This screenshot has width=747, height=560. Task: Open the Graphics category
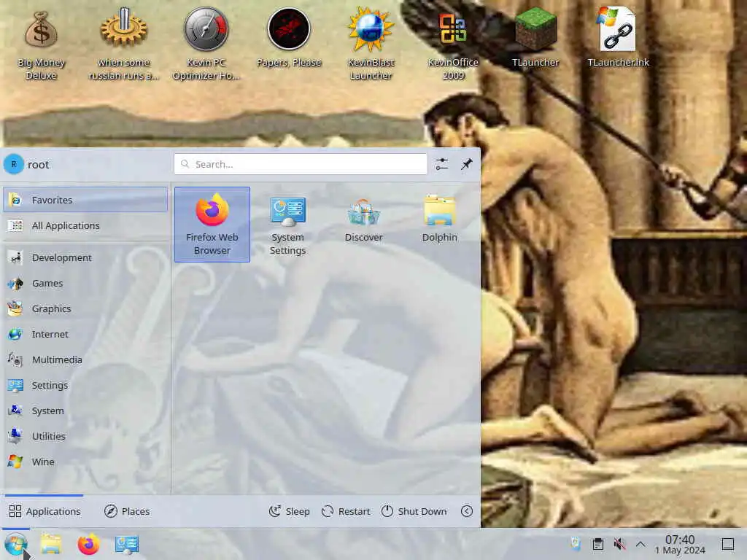85,308
